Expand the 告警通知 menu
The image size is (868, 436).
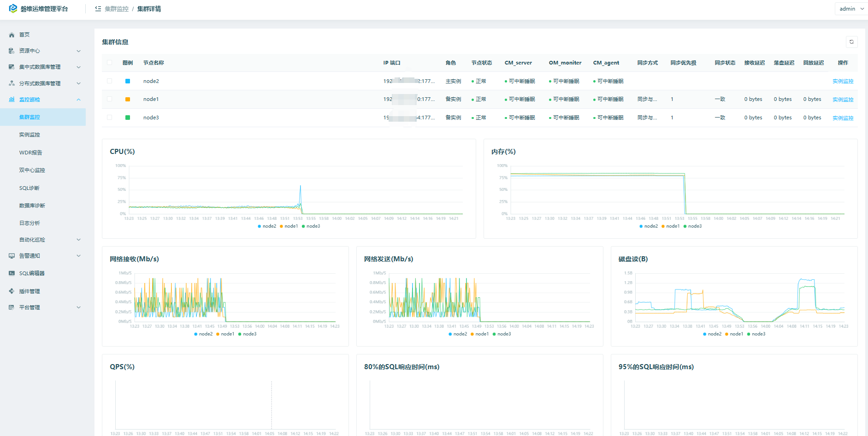78,256
